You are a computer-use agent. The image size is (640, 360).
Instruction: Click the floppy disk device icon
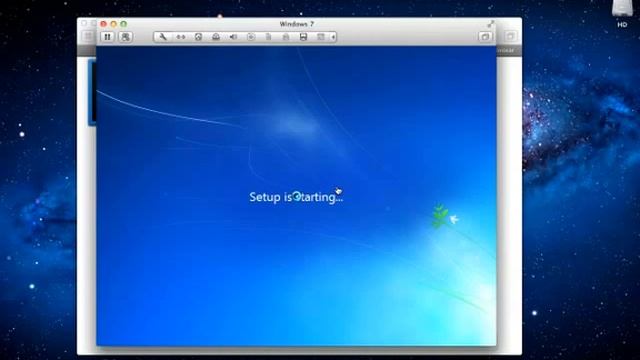pyautogui.click(x=303, y=37)
